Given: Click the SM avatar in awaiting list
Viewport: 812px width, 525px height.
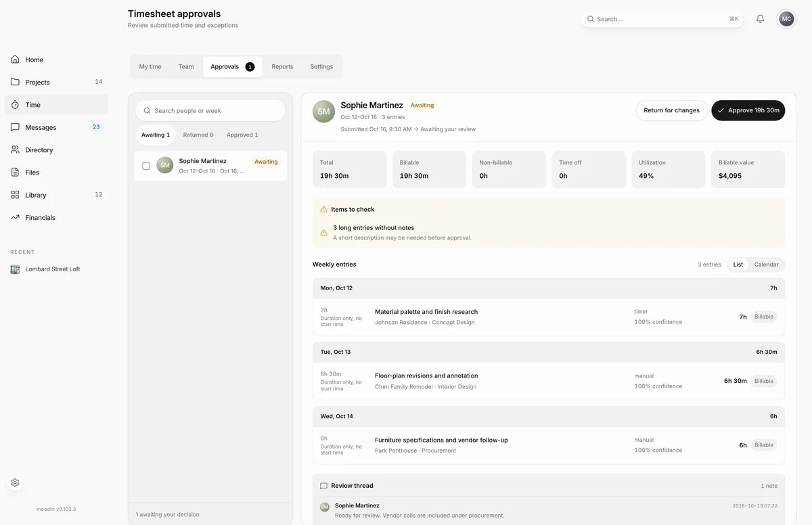Looking at the screenshot, I should (165, 165).
